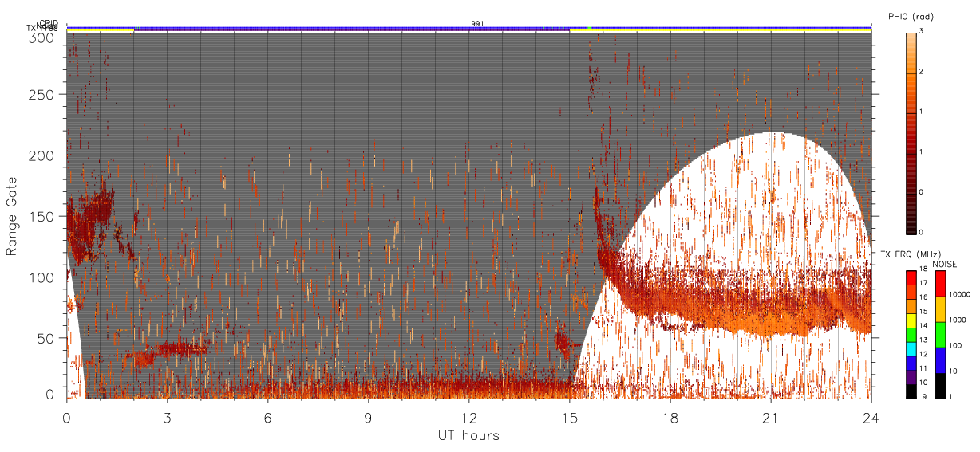Select the green 13–14 MHz TX FRQ swatch

pyautogui.click(x=911, y=334)
